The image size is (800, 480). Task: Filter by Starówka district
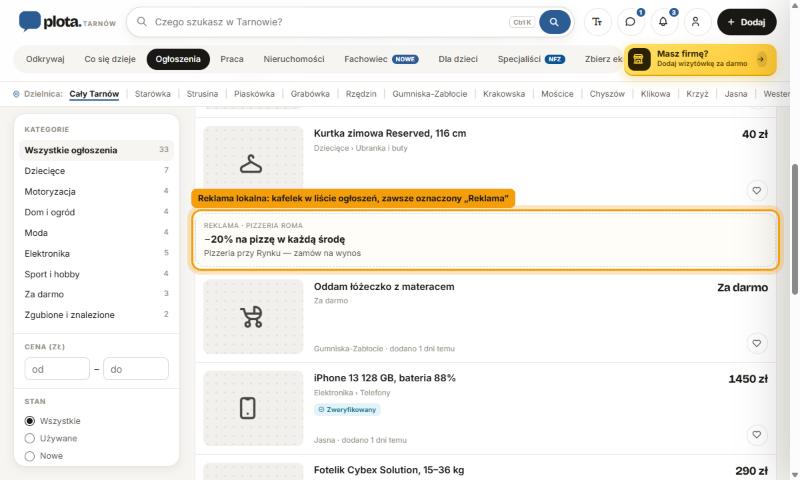tap(153, 94)
